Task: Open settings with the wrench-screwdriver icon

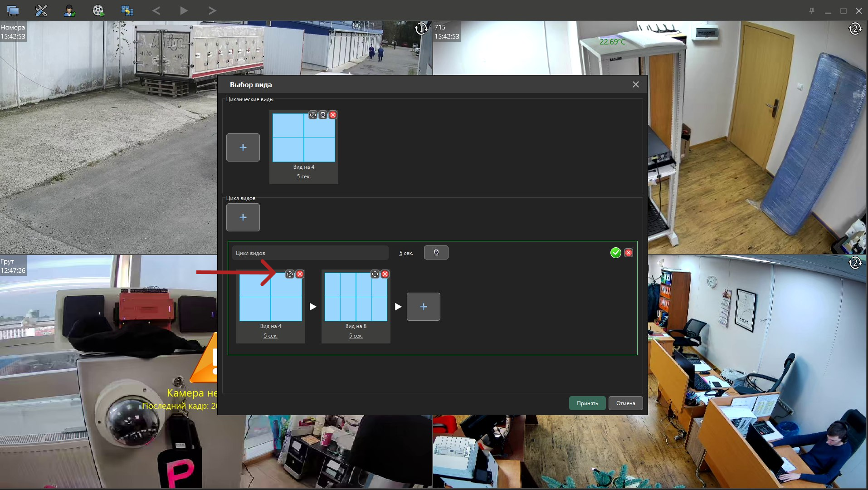Action: point(41,10)
